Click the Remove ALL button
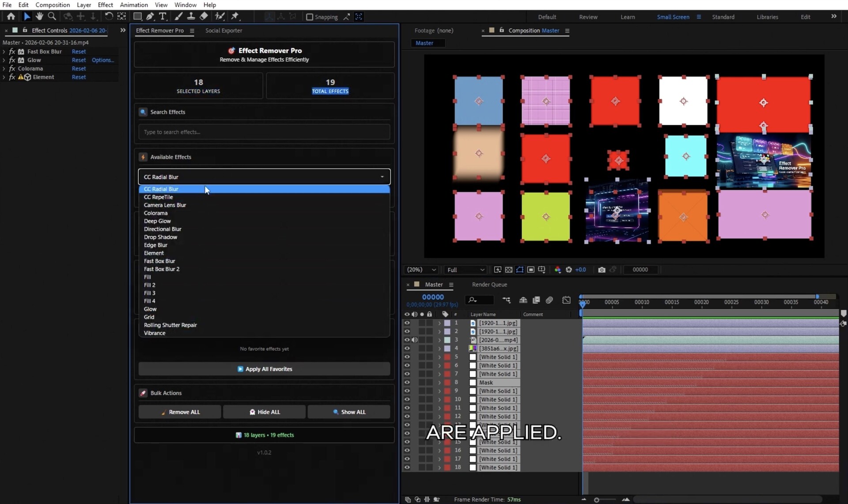This screenshot has height=504, width=848. pyautogui.click(x=180, y=412)
